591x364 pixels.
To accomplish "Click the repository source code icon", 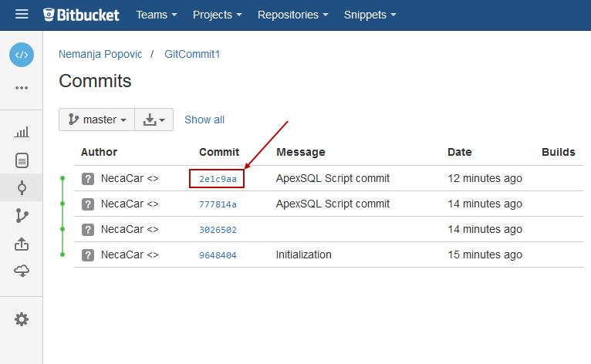I will [22, 55].
